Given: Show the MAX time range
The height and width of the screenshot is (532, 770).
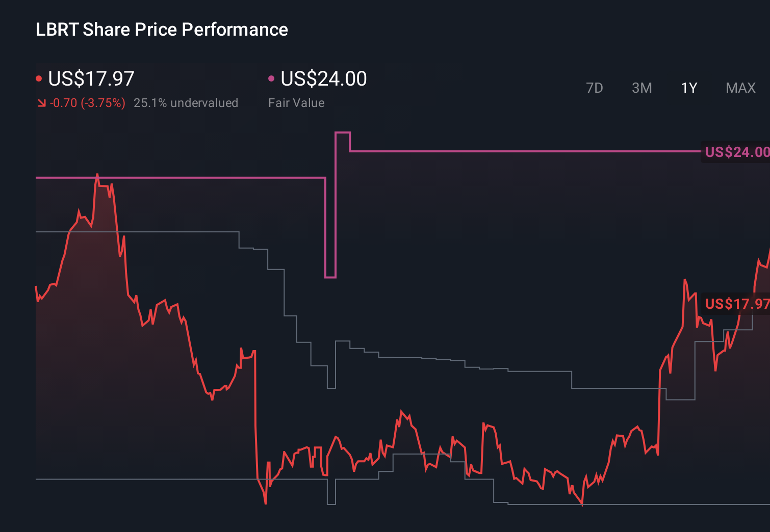Looking at the screenshot, I should [x=740, y=88].
